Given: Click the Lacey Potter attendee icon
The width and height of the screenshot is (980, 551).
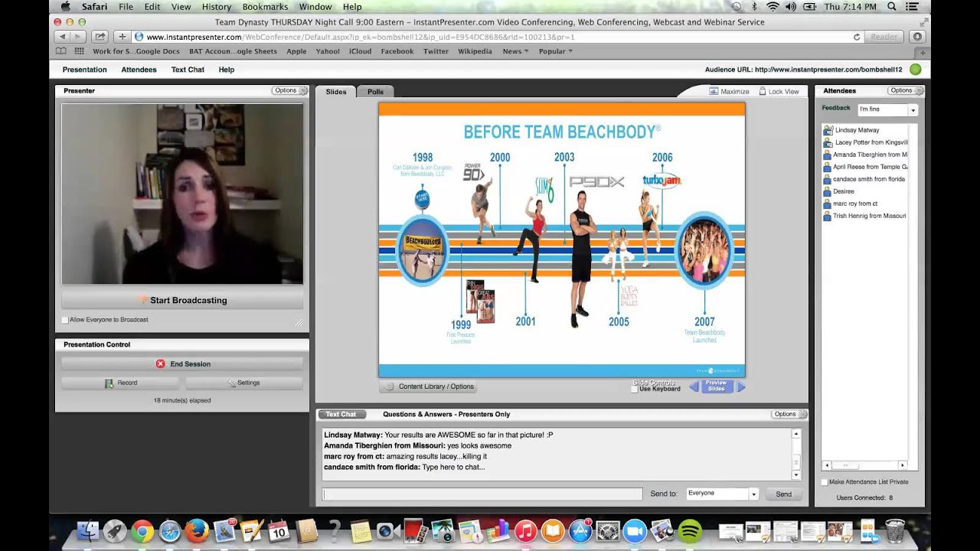Looking at the screenshot, I should point(827,142).
